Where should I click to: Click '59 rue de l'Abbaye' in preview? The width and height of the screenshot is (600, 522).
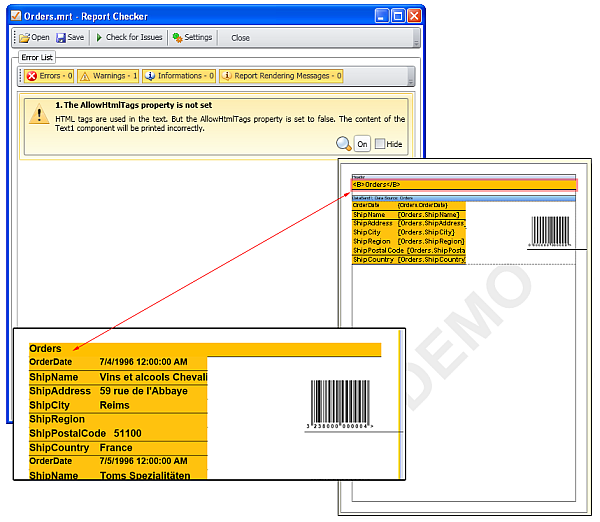point(143,391)
